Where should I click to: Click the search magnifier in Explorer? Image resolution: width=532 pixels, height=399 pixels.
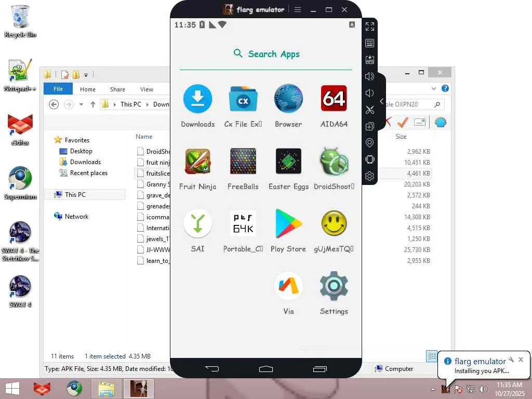tap(437, 104)
